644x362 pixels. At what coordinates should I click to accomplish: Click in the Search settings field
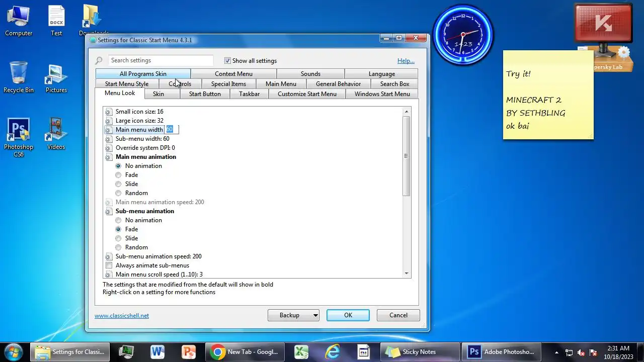click(x=160, y=60)
